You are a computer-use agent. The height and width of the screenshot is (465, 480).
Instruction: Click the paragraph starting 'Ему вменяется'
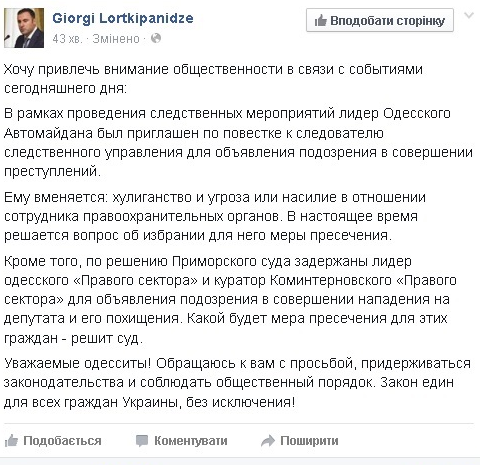(215, 216)
